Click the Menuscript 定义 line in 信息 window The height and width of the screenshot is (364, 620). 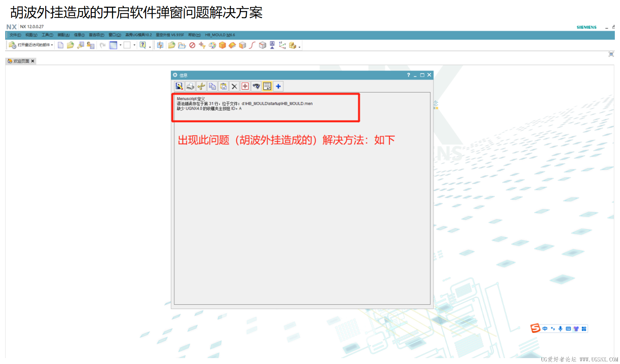point(191,99)
